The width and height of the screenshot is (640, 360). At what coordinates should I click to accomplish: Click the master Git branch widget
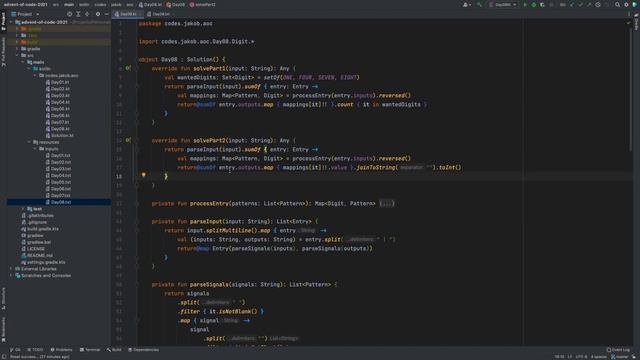coord(620,357)
